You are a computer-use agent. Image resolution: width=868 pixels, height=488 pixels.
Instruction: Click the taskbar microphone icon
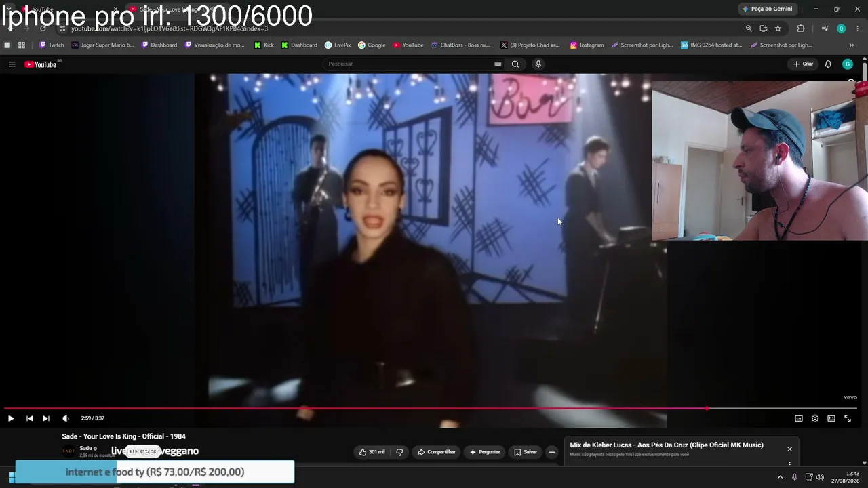pyautogui.click(x=795, y=477)
